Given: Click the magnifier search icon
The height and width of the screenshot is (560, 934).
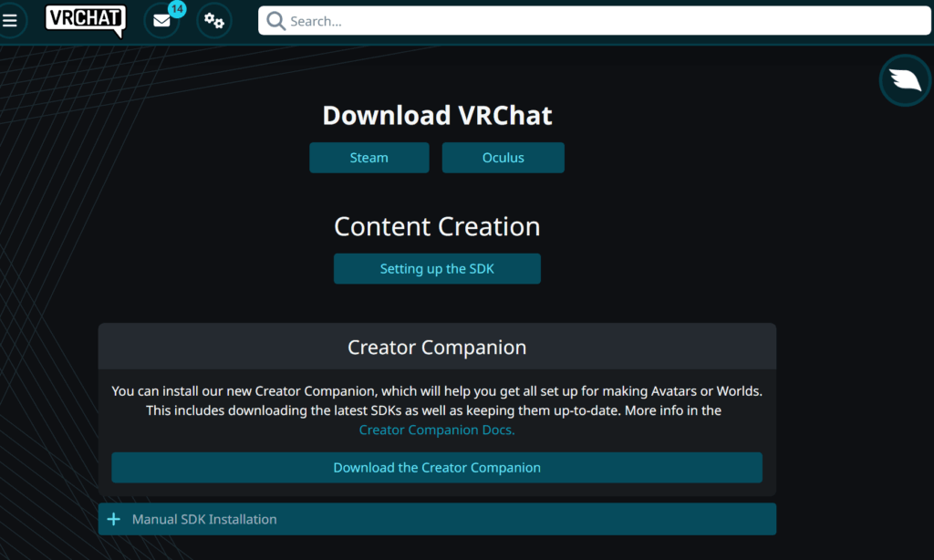Looking at the screenshot, I should [x=275, y=21].
